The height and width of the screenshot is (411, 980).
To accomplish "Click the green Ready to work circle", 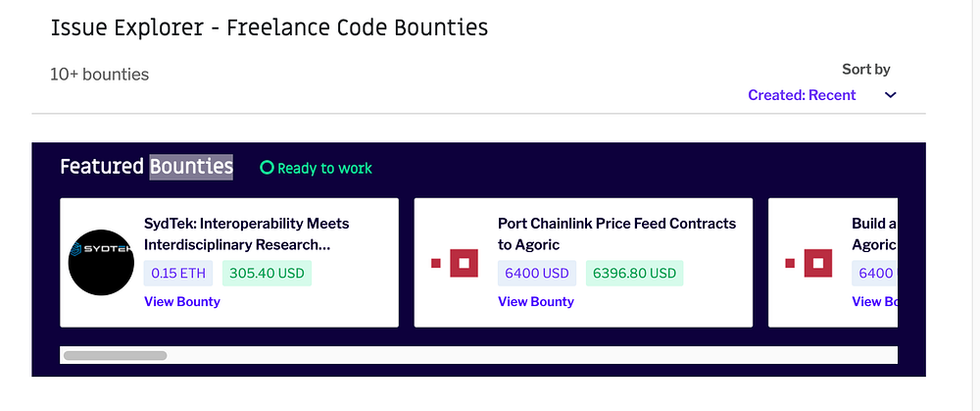I will [x=267, y=168].
